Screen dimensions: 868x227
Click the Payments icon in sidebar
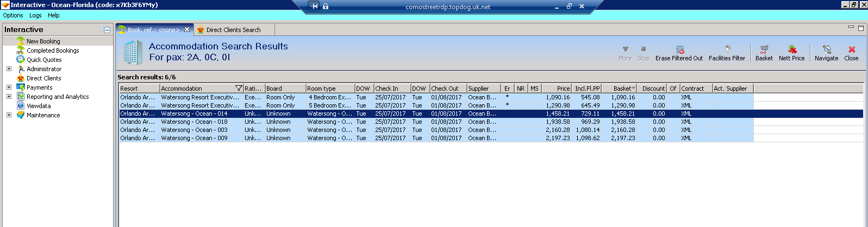click(21, 87)
